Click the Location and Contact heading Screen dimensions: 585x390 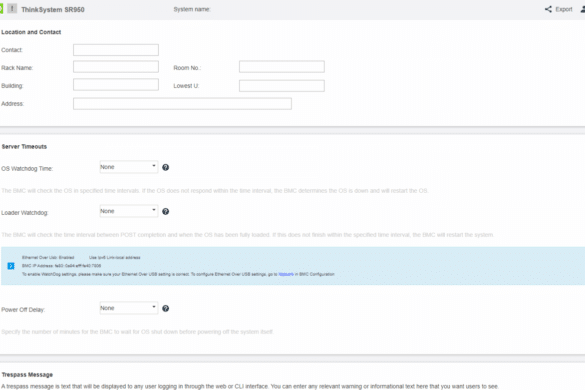31,32
